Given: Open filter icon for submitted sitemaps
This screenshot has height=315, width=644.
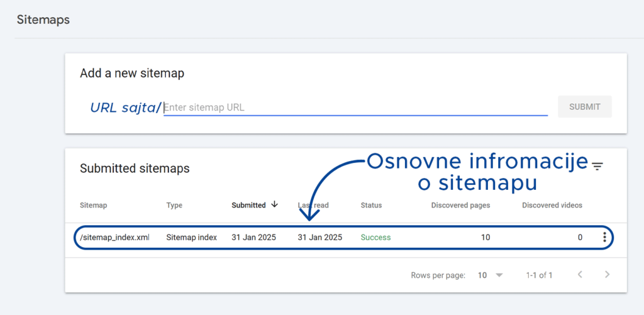Looking at the screenshot, I should point(597,166).
